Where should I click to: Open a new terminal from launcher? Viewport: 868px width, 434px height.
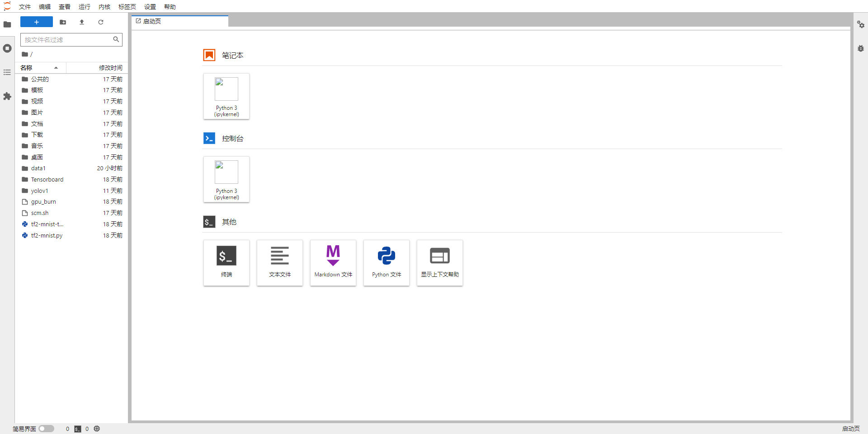[x=226, y=263]
